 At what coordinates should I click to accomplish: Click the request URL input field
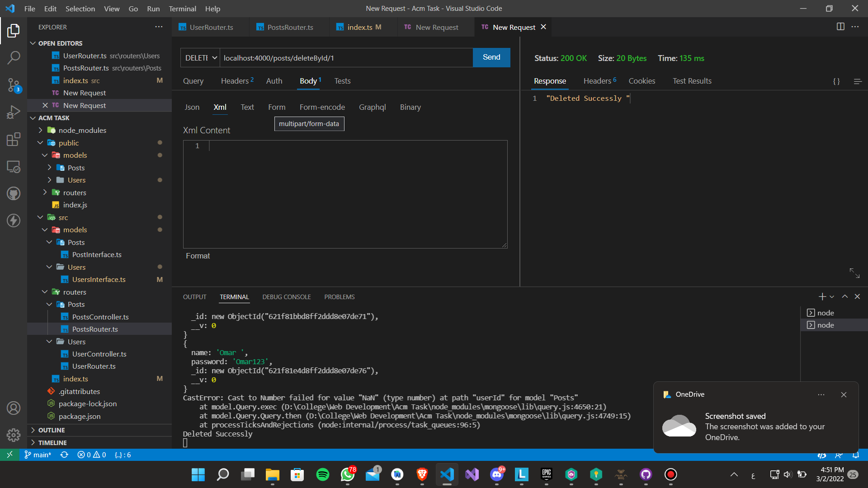(x=344, y=57)
